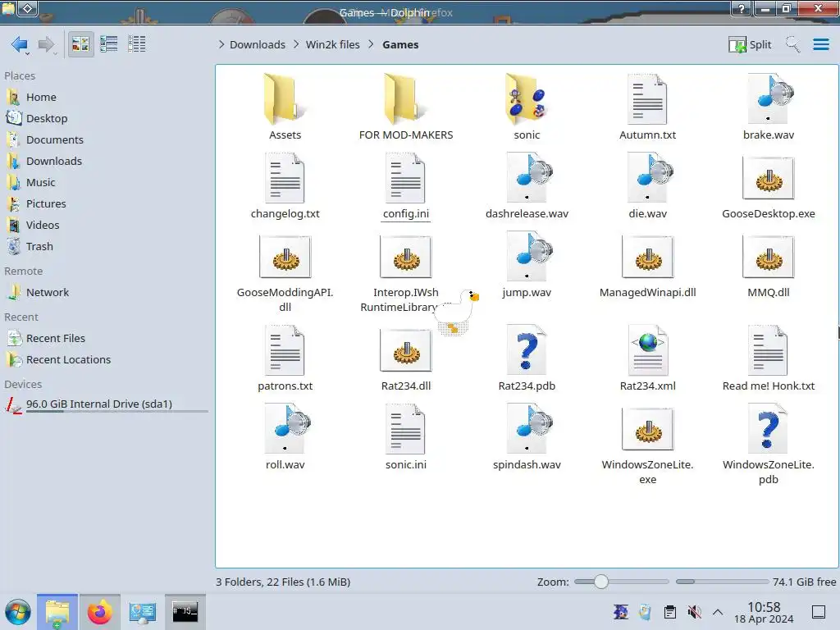Select the jump.wav audio file
The width and height of the screenshot is (840, 630).
527,265
